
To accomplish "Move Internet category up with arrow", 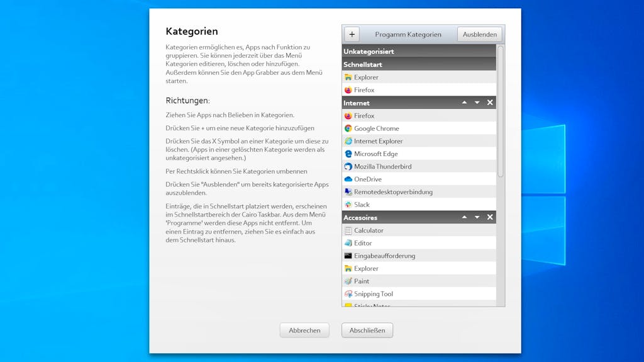I will pyautogui.click(x=464, y=103).
